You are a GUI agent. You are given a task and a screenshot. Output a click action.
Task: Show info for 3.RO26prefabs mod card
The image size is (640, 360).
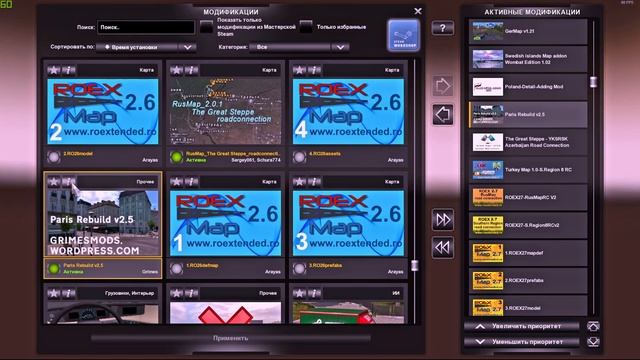coord(314,182)
